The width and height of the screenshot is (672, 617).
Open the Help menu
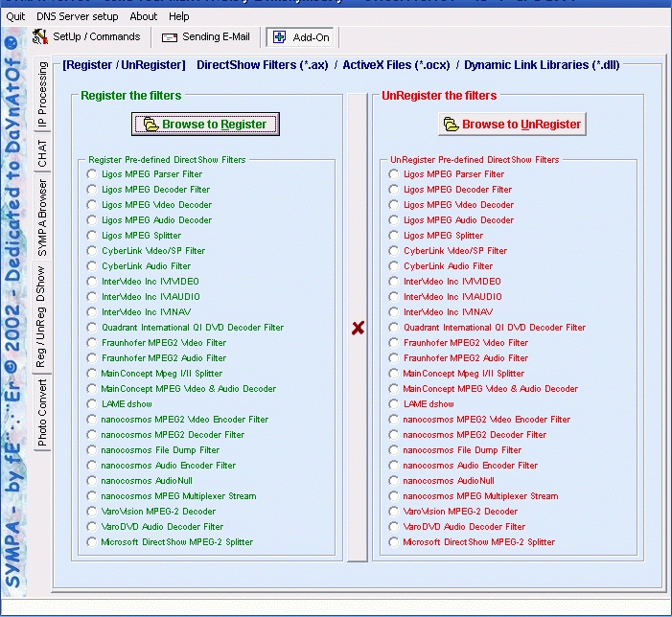pyautogui.click(x=179, y=16)
